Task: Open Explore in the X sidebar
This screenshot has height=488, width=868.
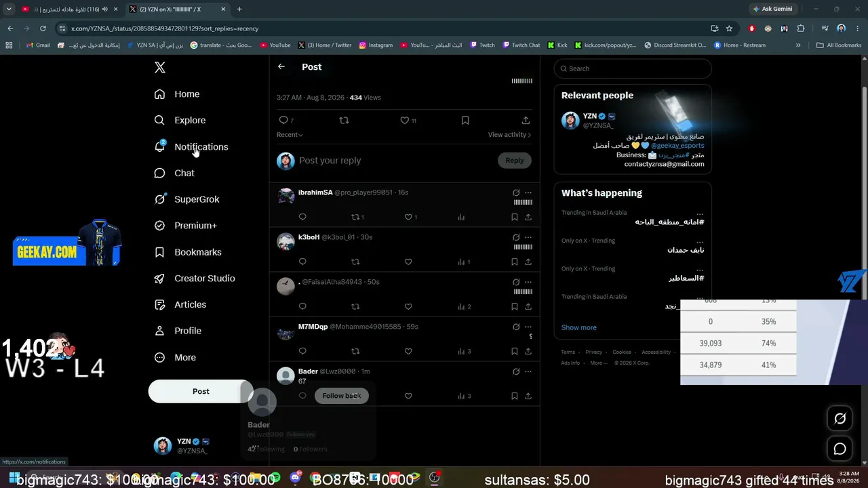Action: pos(180,121)
